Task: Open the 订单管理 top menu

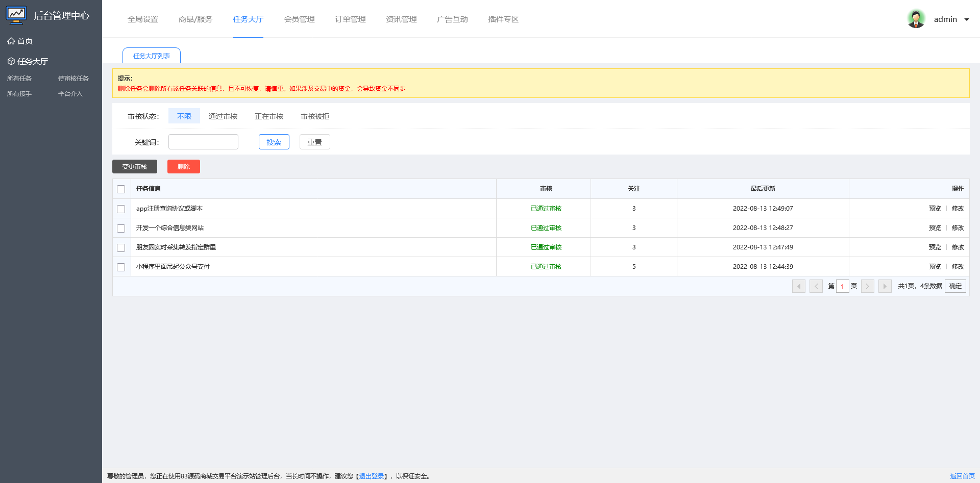Action: pos(350,19)
